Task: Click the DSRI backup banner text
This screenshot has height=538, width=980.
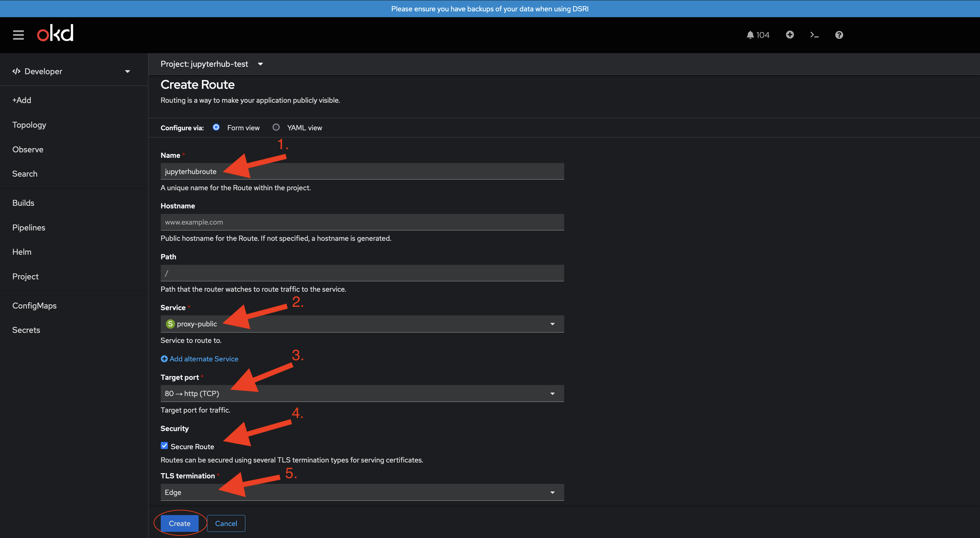Action: pos(490,9)
